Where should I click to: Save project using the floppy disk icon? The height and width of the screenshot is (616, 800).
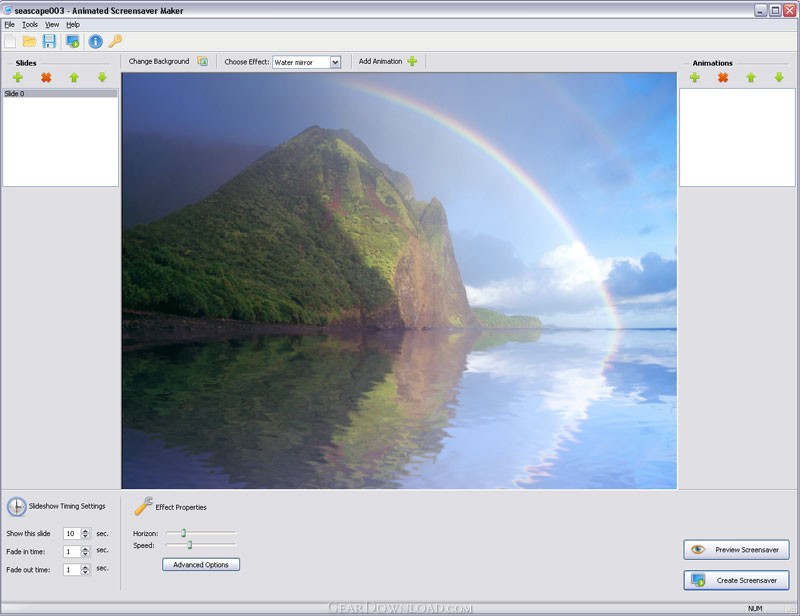tap(49, 41)
